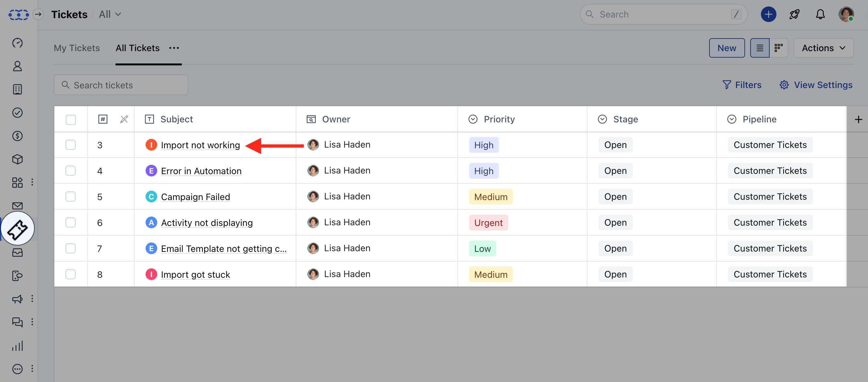This screenshot has height=382, width=868.
Task: Select all tickets with header checkbox
Action: [71, 119]
